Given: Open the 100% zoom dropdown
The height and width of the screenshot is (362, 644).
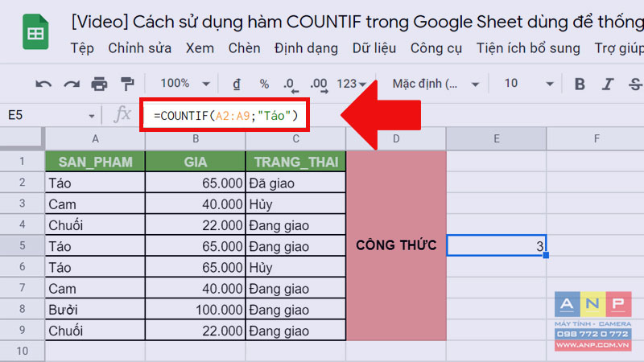Looking at the screenshot, I should (185, 84).
